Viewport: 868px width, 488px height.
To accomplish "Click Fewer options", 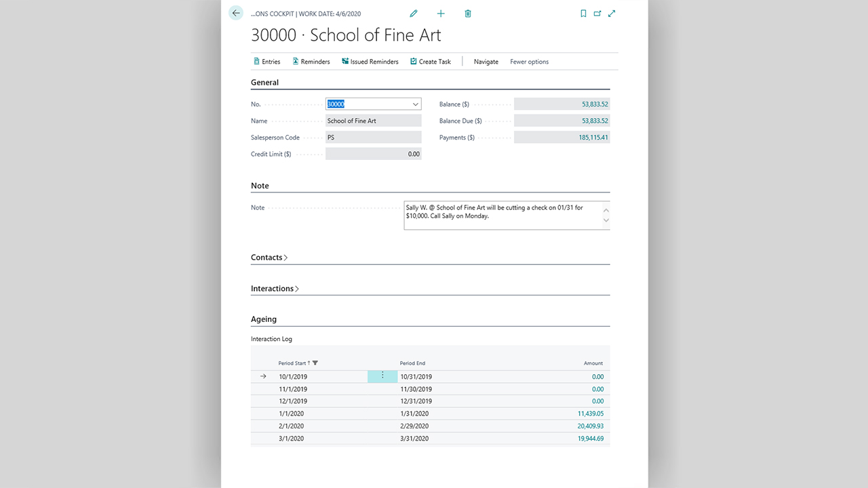I will (529, 62).
